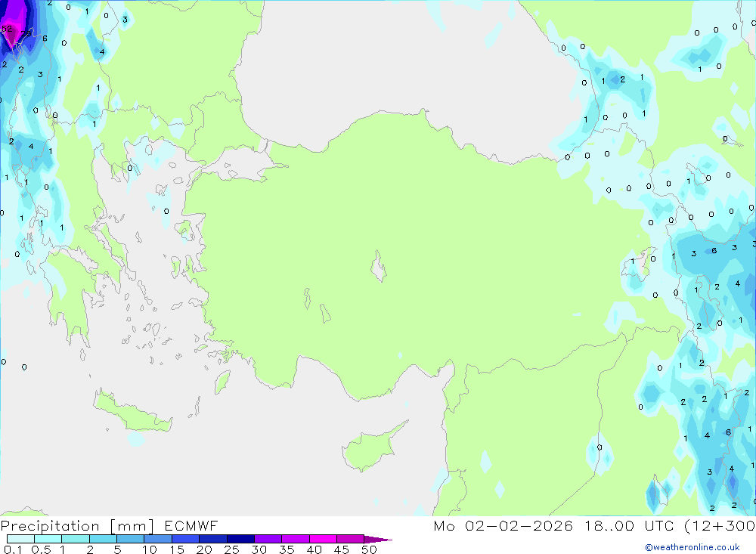Click the 'Mo 02-02-2026' date text
This screenshot has width=756, height=554.
503,526
